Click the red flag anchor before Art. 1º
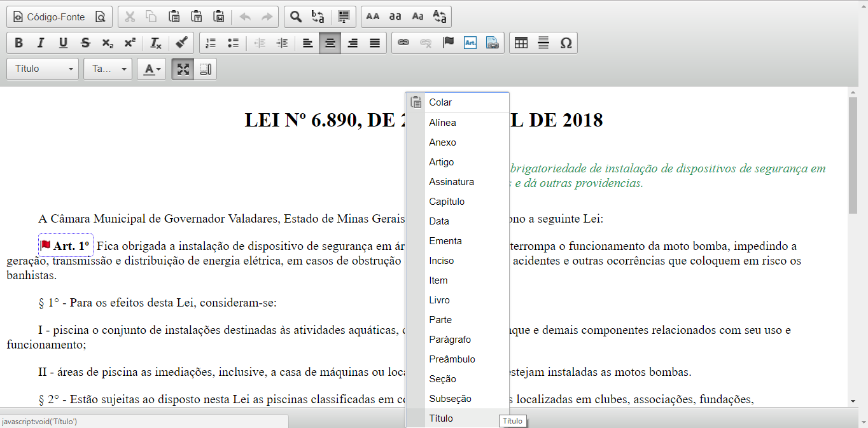 click(45, 245)
